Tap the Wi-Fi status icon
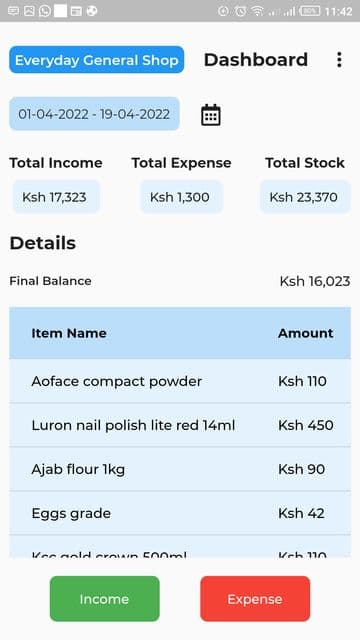 [x=257, y=11]
